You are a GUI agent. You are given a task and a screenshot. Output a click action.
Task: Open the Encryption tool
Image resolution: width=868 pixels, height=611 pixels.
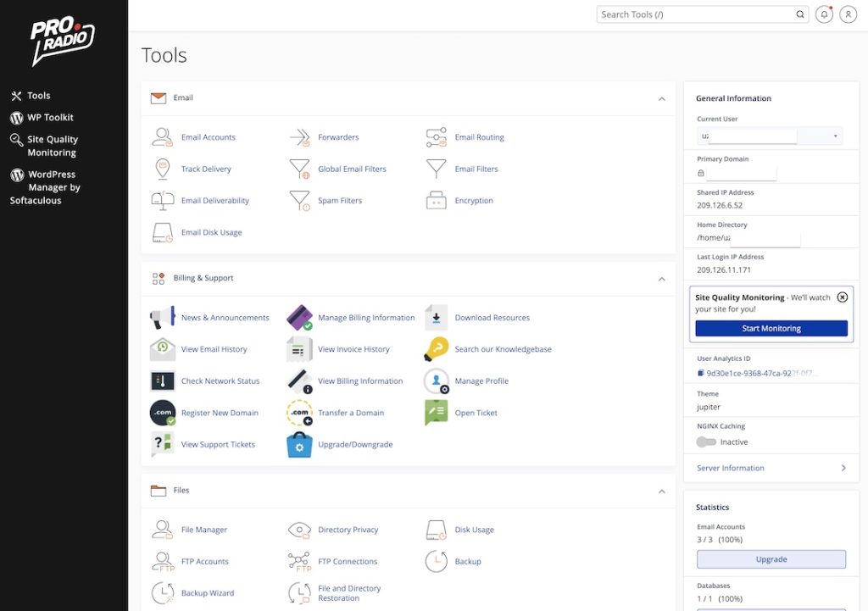point(475,200)
